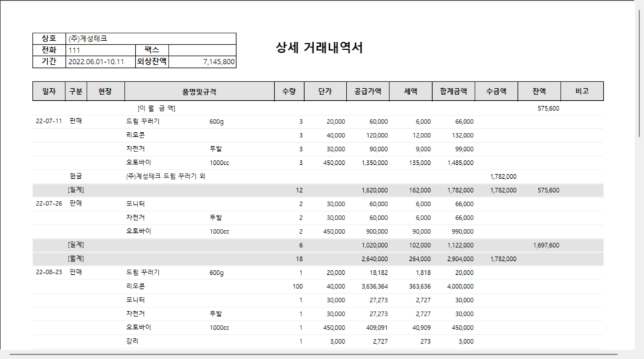Click the 구분 column header
Image resolution: width=644 pixels, height=359 pixels.
pyautogui.click(x=76, y=91)
